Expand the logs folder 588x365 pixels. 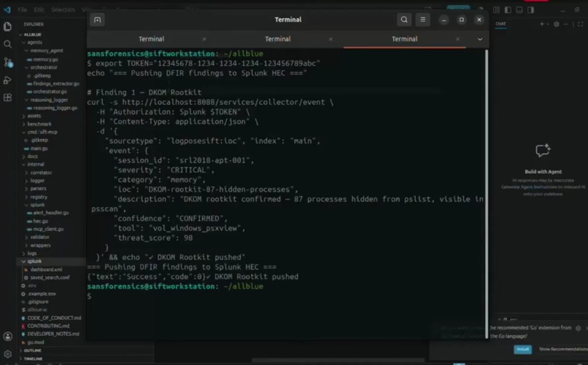coord(32,253)
